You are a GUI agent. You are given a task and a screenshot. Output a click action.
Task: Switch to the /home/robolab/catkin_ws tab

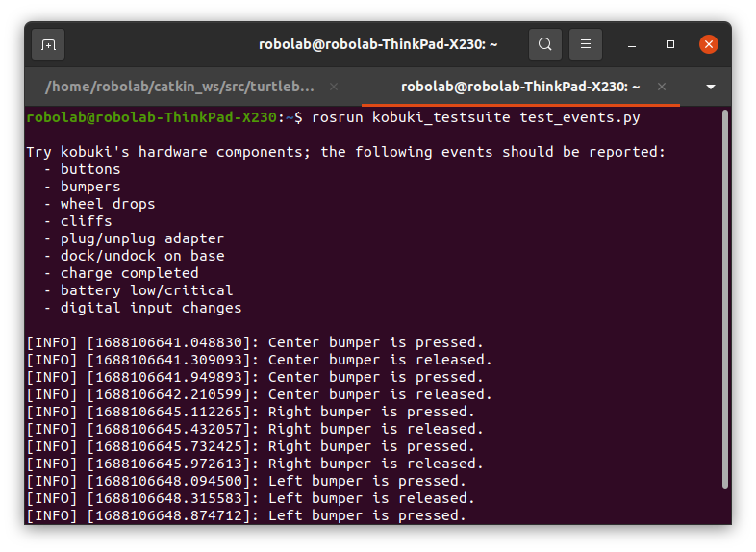(179, 87)
